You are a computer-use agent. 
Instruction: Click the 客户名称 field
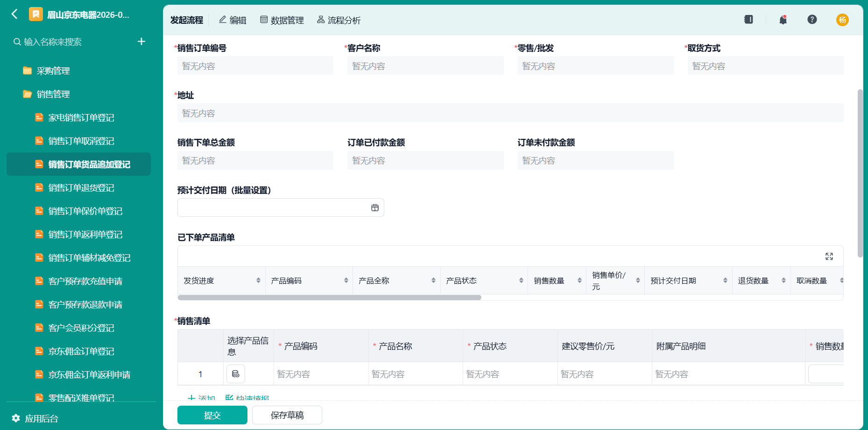pyautogui.click(x=425, y=66)
